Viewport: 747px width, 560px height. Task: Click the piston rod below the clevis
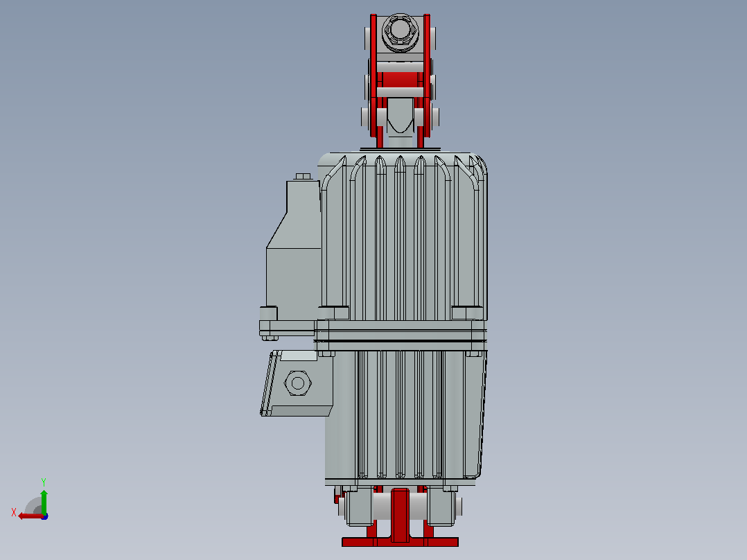400,123
